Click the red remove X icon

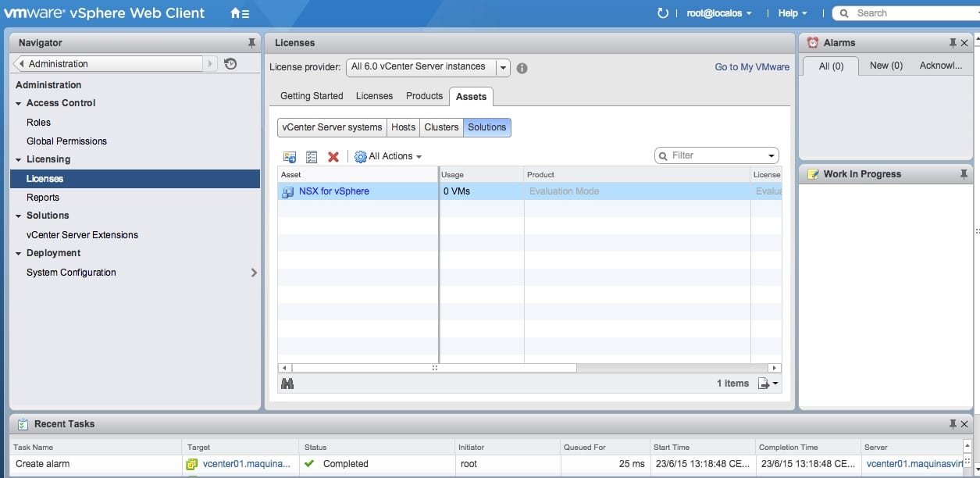333,157
